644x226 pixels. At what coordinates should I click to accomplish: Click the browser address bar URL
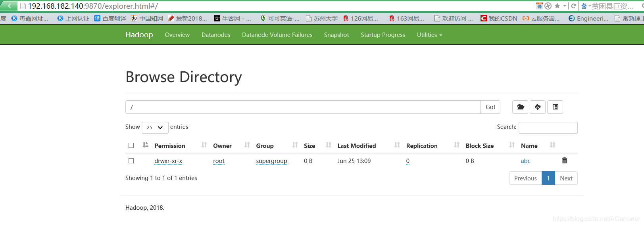[x=93, y=6]
